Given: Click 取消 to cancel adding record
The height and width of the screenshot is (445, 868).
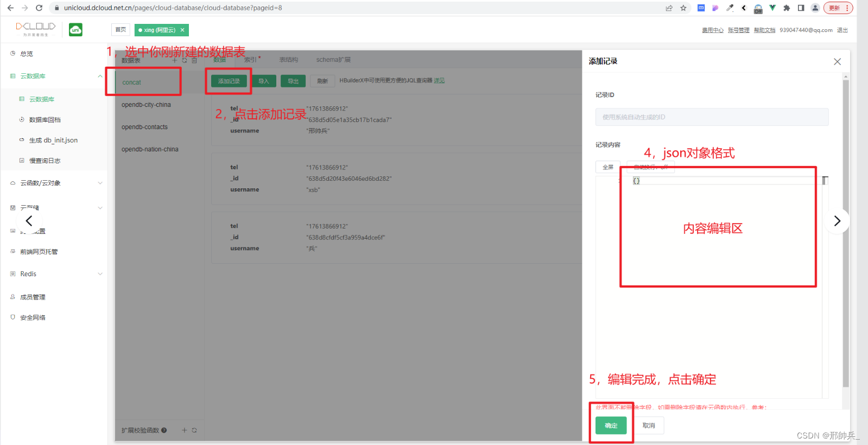Looking at the screenshot, I should 649,425.
